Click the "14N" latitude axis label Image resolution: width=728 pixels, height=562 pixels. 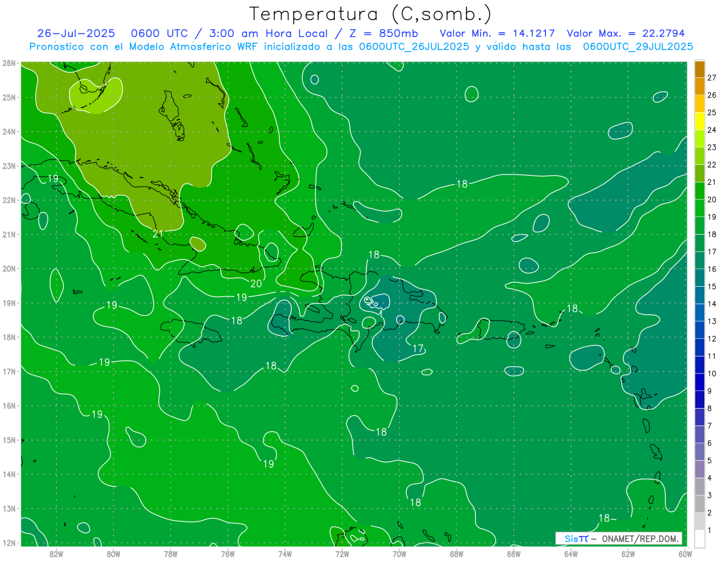[8, 474]
